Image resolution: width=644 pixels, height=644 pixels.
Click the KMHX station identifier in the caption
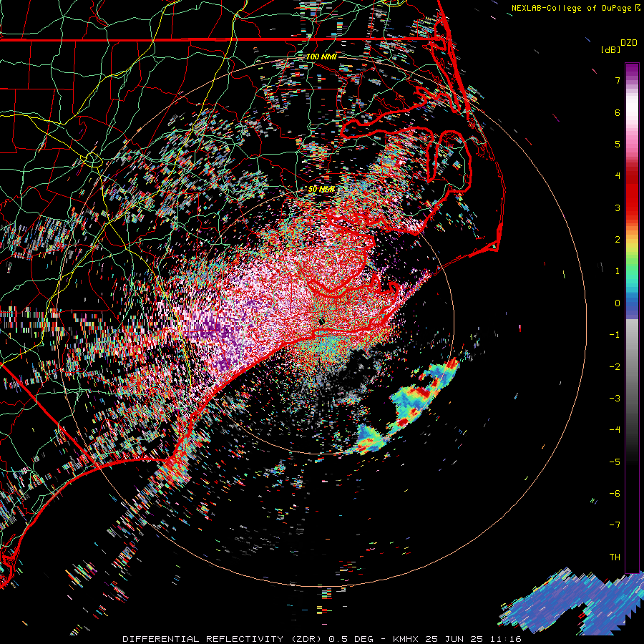(x=406, y=639)
